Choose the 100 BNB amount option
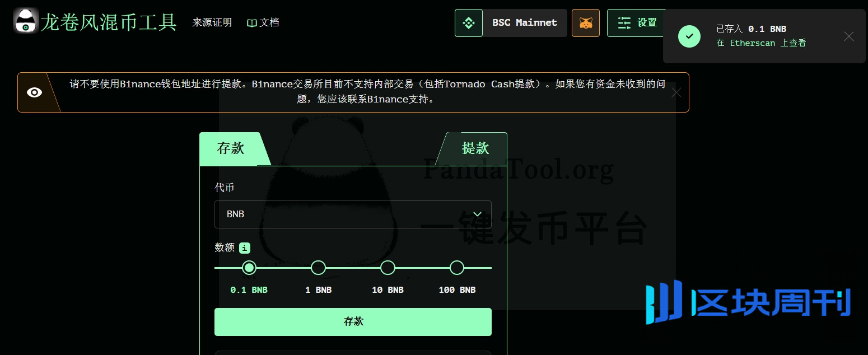 (457, 268)
